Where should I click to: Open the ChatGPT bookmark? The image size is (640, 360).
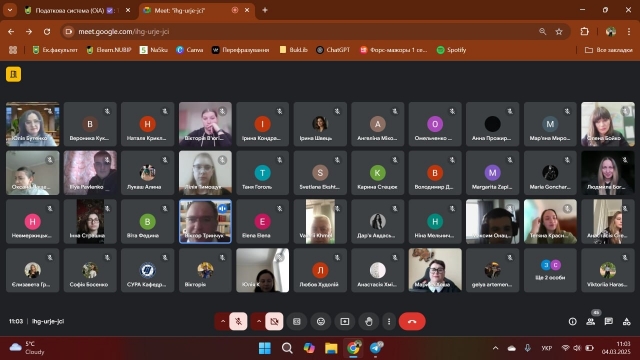[x=333, y=50]
